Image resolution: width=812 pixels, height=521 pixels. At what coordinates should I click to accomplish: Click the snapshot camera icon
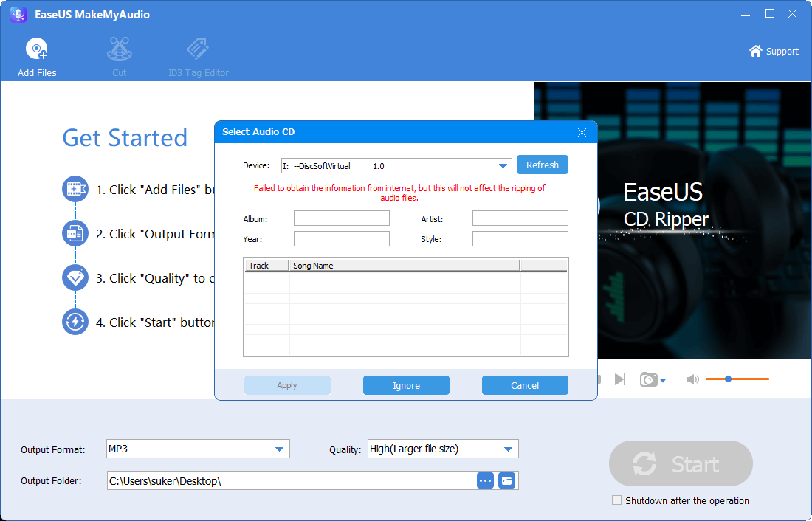tap(649, 379)
